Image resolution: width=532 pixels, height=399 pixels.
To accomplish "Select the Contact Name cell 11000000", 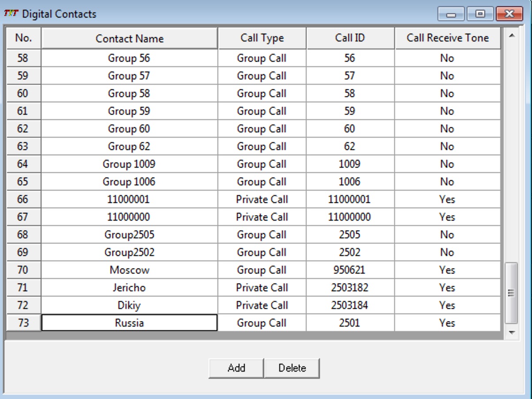I will [x=129, y=217].
